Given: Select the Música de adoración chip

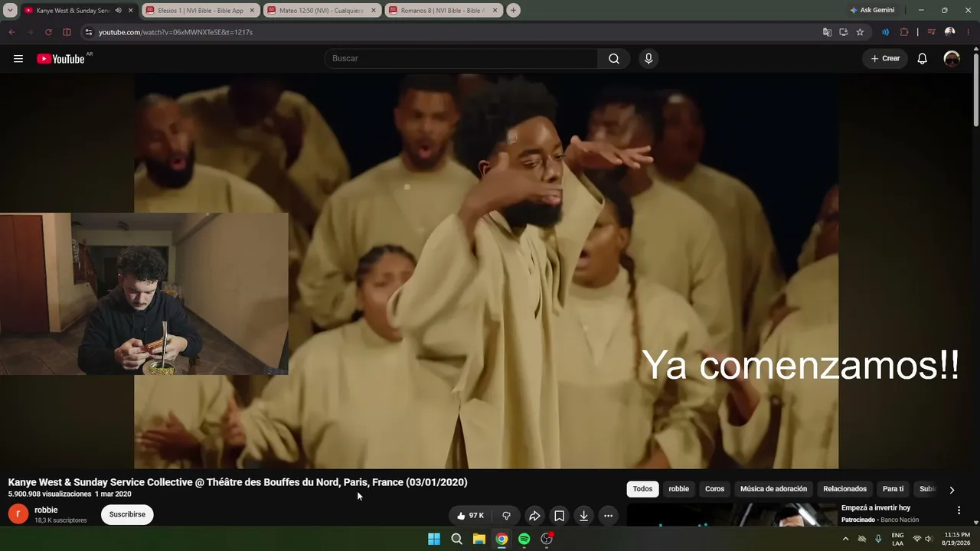Looking at the screenshot, I should pos(773,489).
